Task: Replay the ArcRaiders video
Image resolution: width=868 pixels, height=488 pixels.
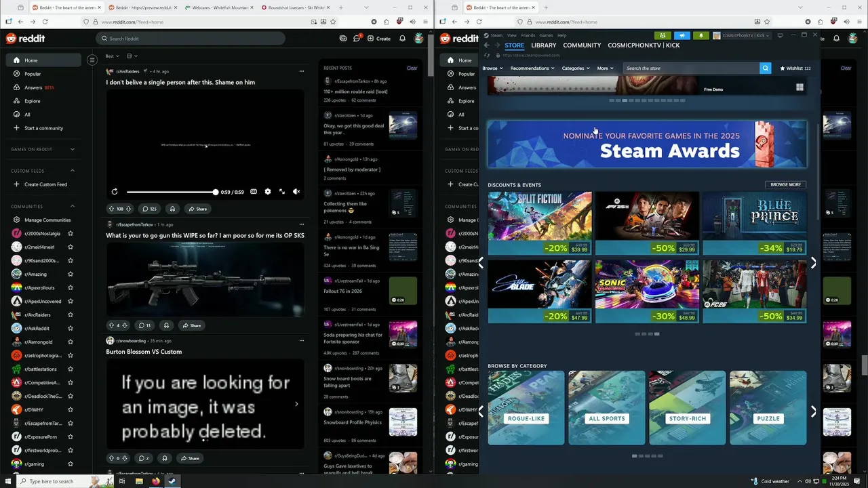Action: tap(115, 192)
